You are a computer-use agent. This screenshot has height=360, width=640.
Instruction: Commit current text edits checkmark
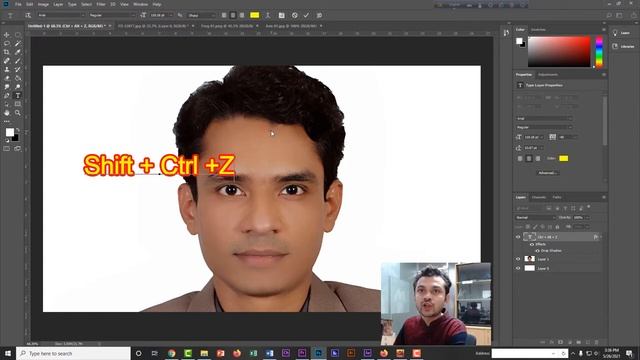[306, 15]
